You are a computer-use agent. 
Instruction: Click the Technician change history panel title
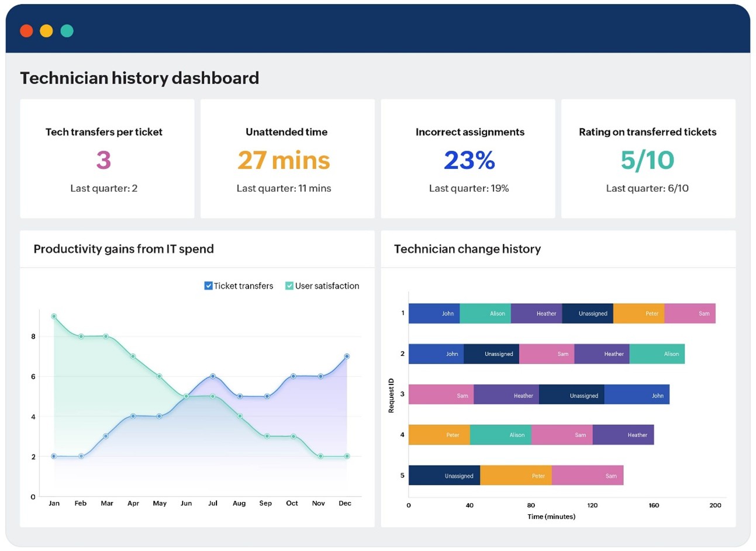coord(467,249)
